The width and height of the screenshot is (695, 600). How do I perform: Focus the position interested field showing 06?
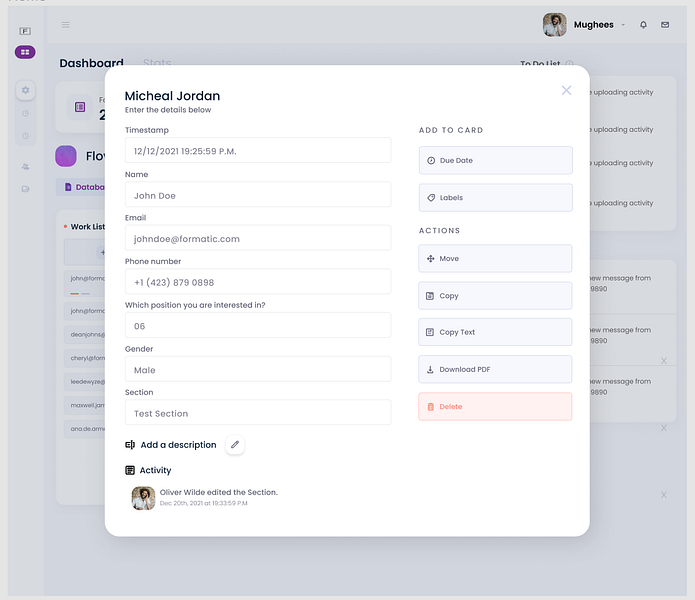click(x=258, y=325)
